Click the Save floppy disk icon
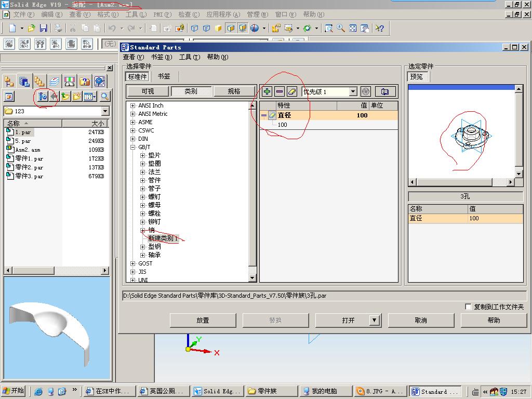The width and height of the screenshot is (532, 399). pyautogui.click(x=43, y=28)
